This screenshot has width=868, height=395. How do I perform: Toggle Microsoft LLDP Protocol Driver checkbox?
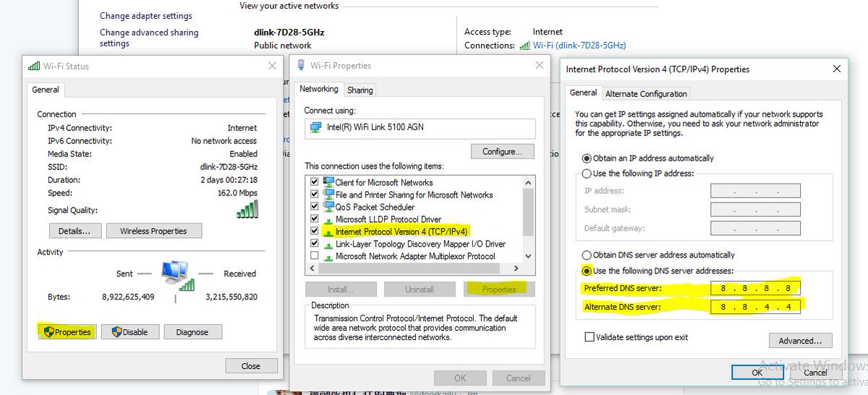tap(314, 219)
